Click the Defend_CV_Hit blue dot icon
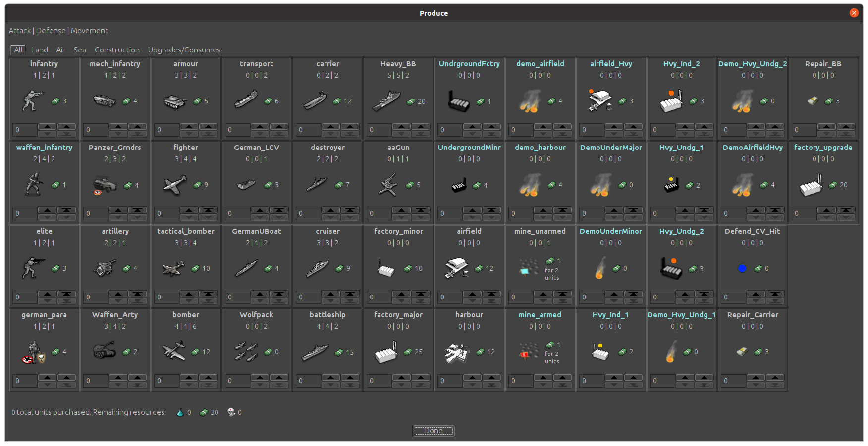The image size is (868, 446). click(x=742, y=269)
